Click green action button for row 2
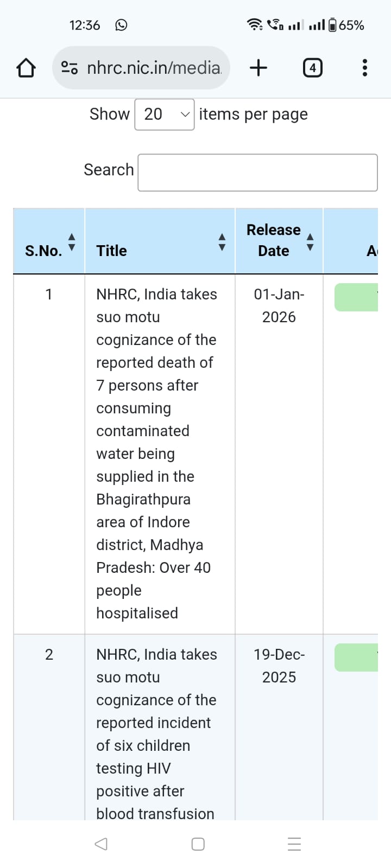 [x=356, y=658]
